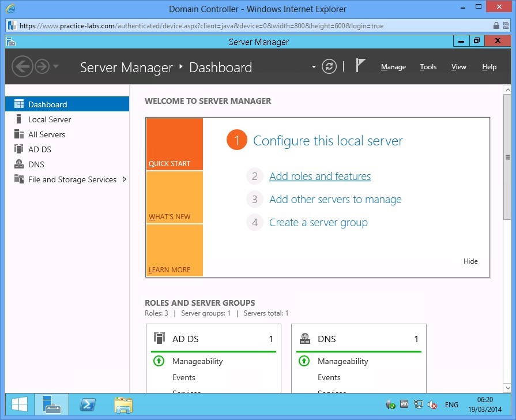Click Create a server group link

318,223
